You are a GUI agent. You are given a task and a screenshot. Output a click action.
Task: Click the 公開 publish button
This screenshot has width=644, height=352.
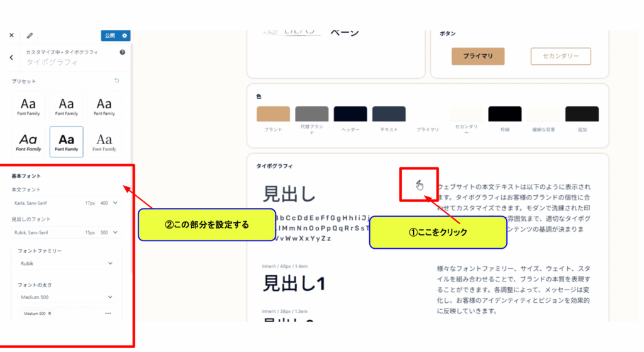point(109,36)
